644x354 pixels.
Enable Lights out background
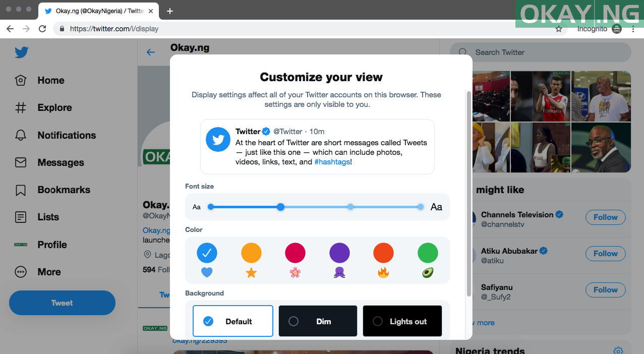[402, 321]
